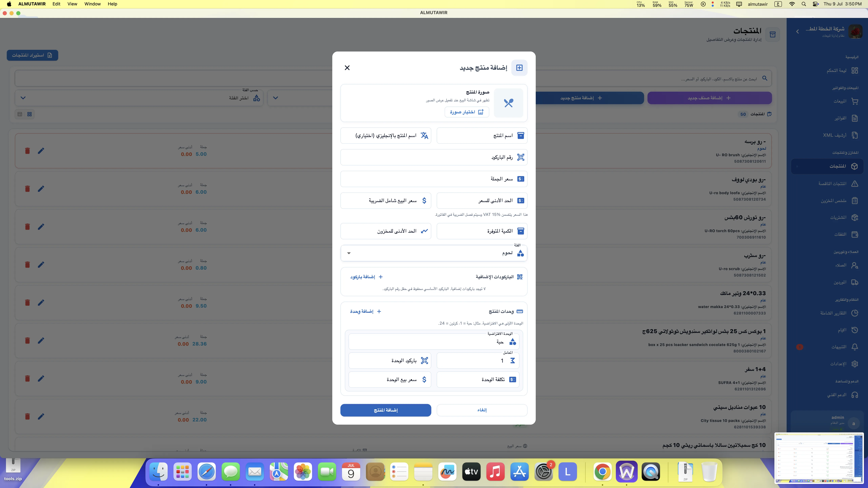The image size is (868, 488).
Task: Click the إلغاء cancel button
Action: coord(482,410)
